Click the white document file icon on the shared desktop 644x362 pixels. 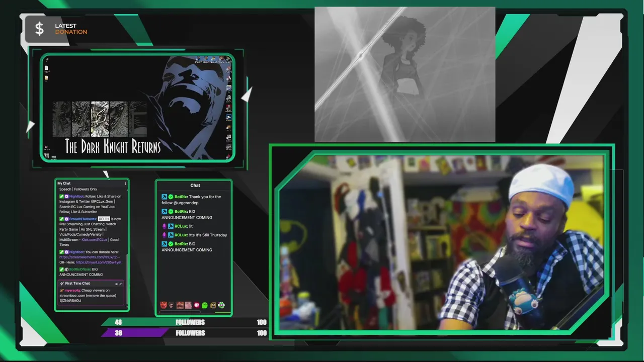click(46, 68)
